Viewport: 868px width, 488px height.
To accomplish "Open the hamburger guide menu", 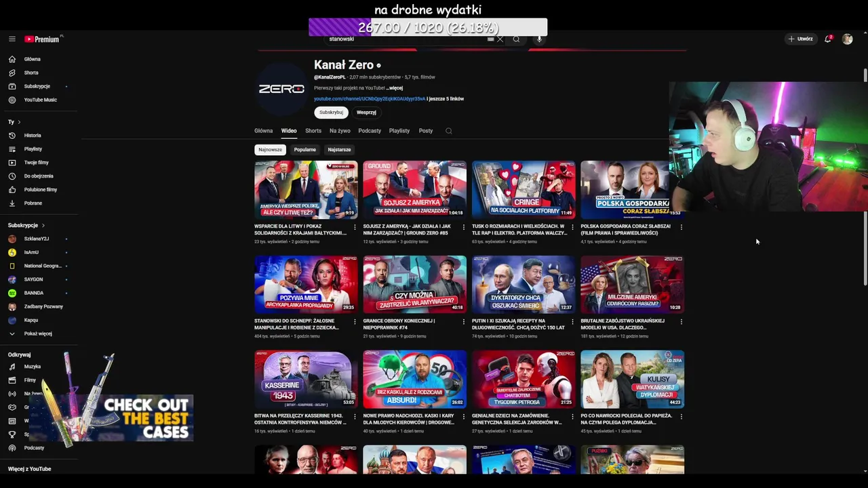I will (12, 39).
